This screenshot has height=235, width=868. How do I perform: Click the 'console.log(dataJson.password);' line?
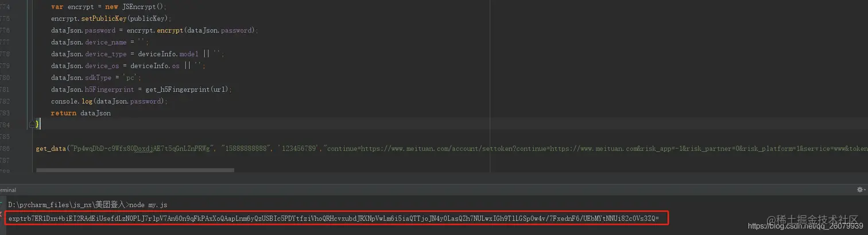pyautogui.click(x=109, y=101)
